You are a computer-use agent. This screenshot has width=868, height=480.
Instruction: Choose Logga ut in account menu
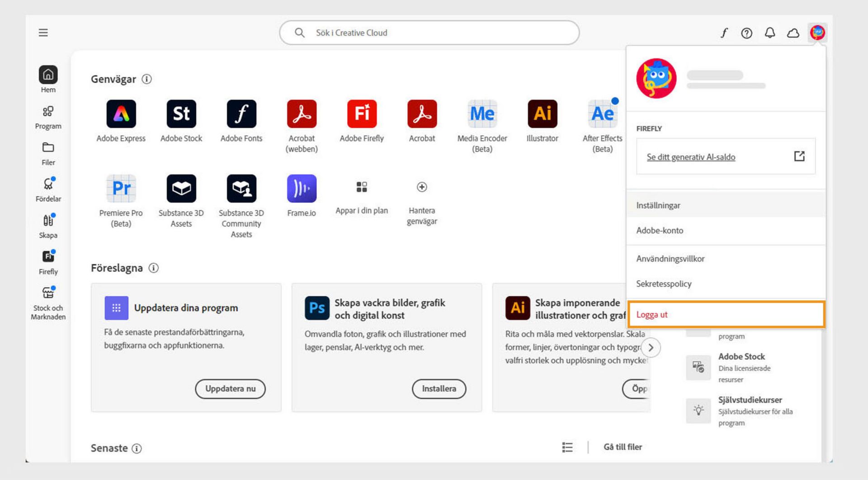coord(726,314)
